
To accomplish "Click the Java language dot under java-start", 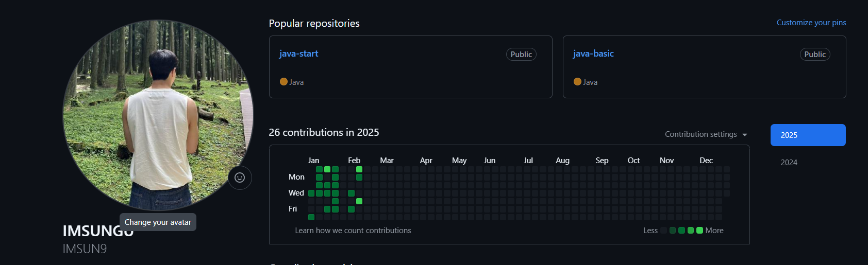I will [283, 81].
